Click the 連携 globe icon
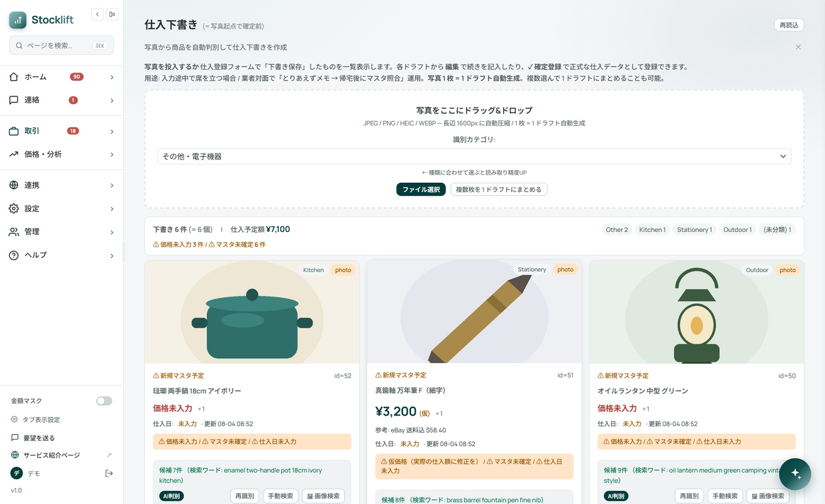Image resolution: width=825 pixels, height=504 pixels. tap(14, 186)
